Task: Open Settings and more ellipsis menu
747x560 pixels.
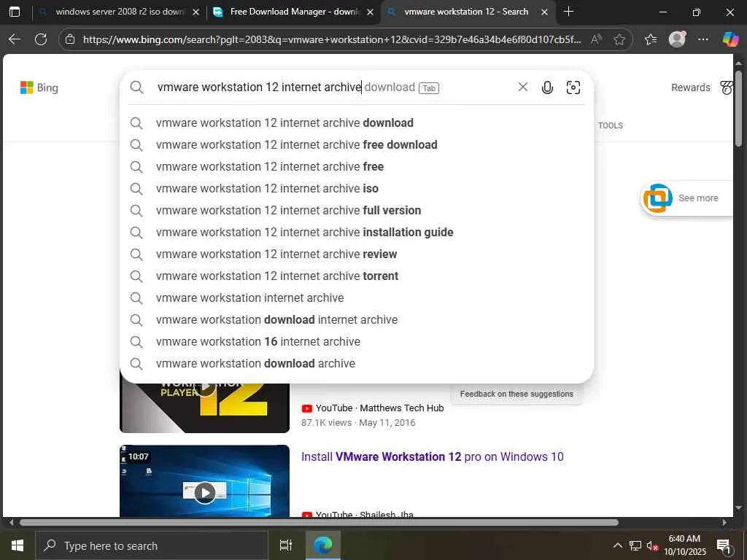Action: pos(703,39)
